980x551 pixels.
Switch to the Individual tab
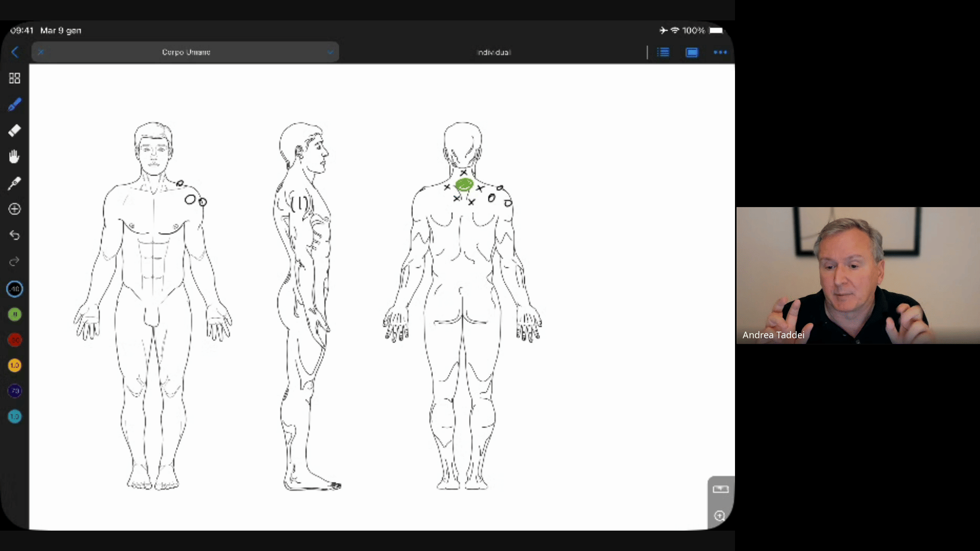[494, 52]
